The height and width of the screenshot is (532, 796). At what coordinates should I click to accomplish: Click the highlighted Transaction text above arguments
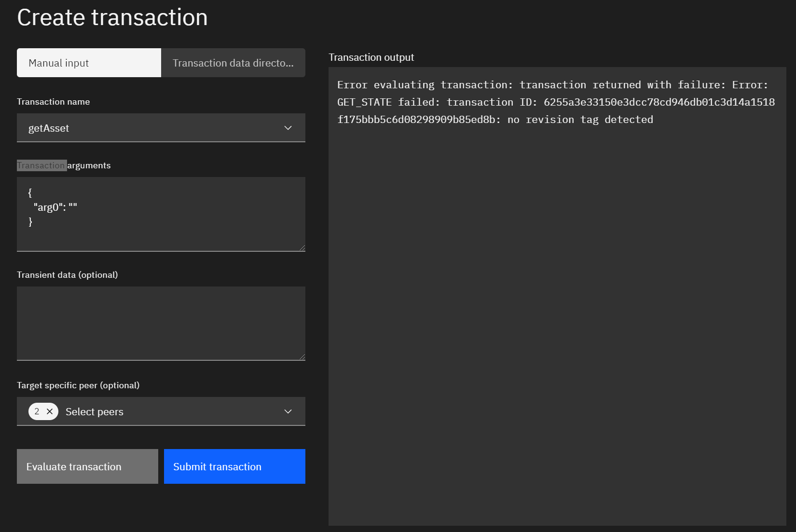[41, 165]
